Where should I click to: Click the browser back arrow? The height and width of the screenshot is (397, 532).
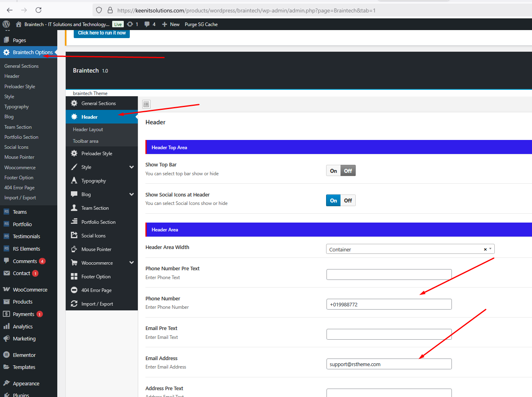pyautogui.click(x=10, y=10)
